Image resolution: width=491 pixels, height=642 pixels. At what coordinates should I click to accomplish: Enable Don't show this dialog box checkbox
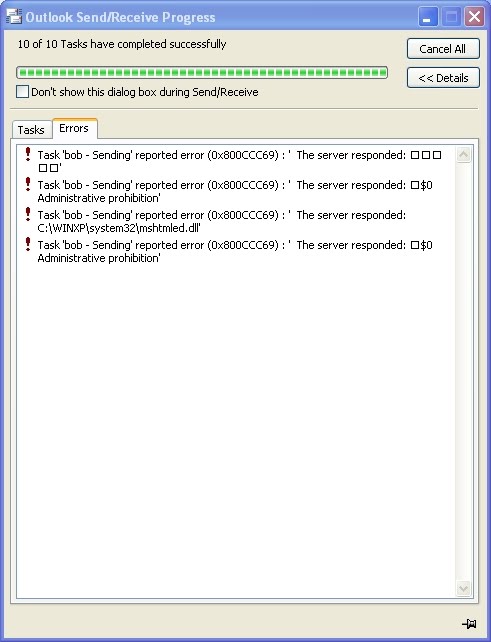(x=23, y=92)
